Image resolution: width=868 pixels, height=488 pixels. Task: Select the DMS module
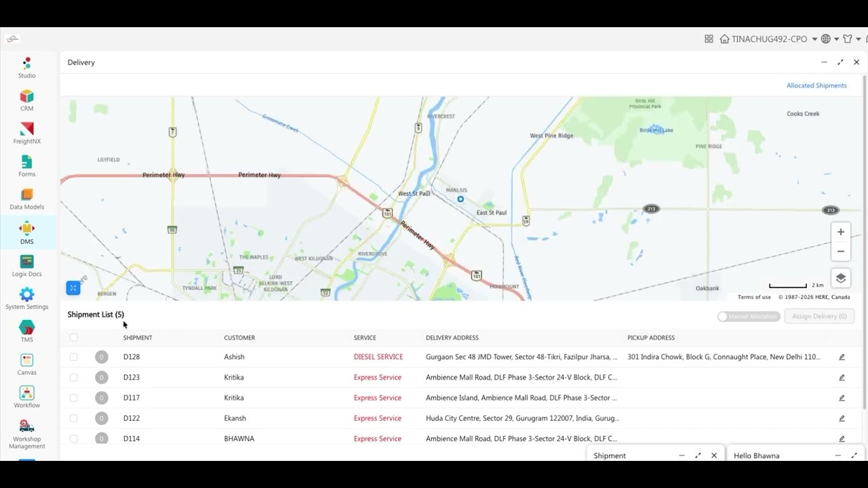click(26, 232)
